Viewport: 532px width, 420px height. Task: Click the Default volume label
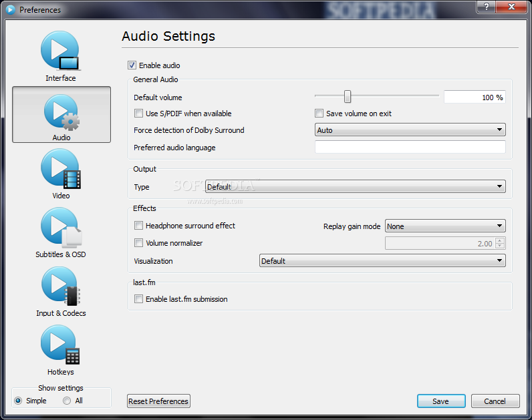[x=158, y=97]
